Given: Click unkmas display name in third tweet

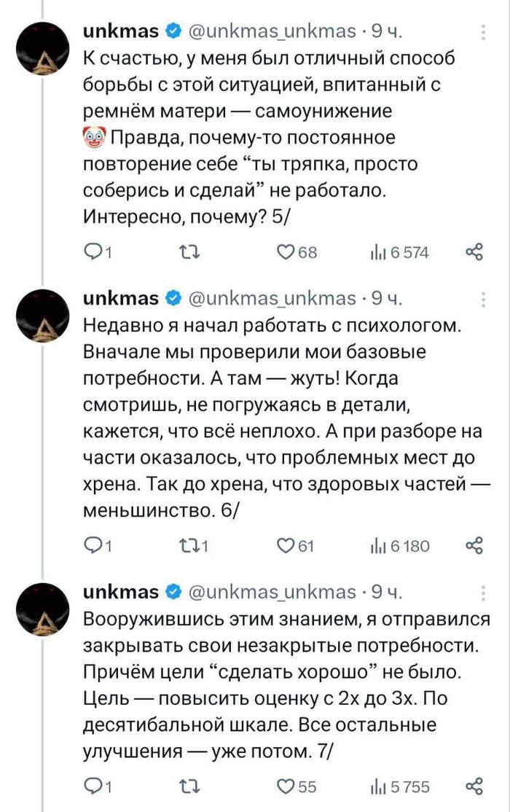Looking at the screenshot, I should coord(121,592).
